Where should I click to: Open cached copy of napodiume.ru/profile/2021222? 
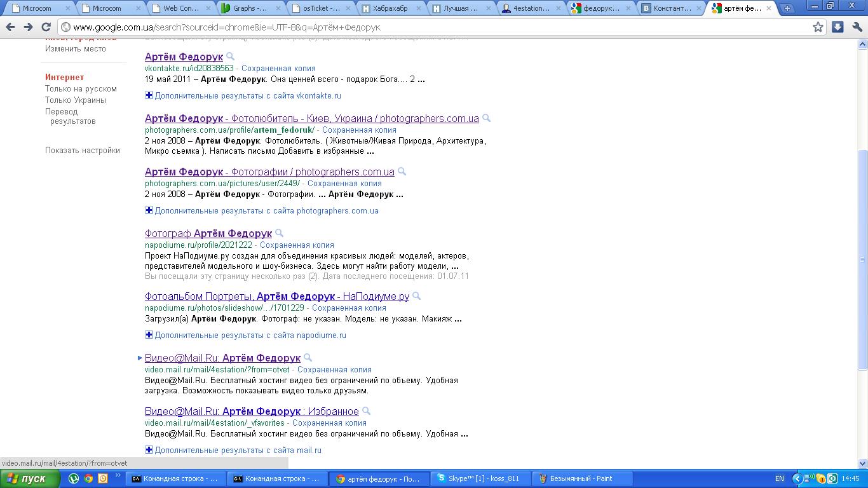(x=297, y=245)
